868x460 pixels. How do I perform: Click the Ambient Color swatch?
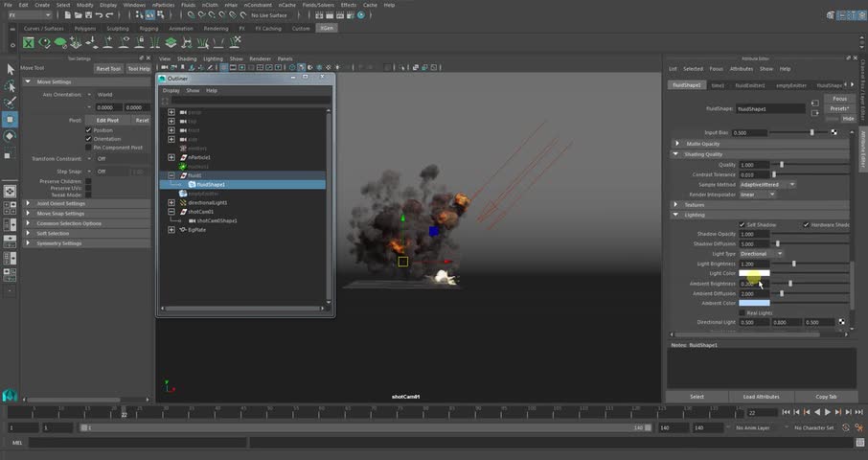click(x=754, y=303)
